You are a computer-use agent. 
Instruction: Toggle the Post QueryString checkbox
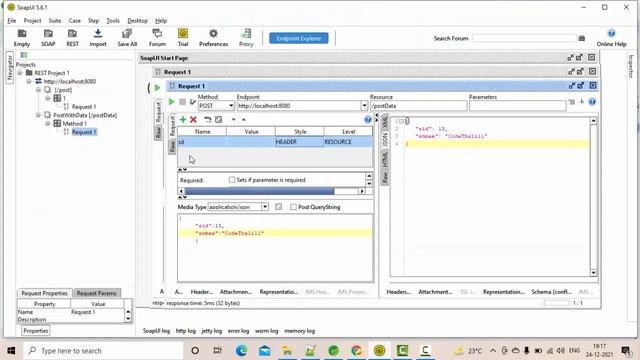click(x=293, y=207)
